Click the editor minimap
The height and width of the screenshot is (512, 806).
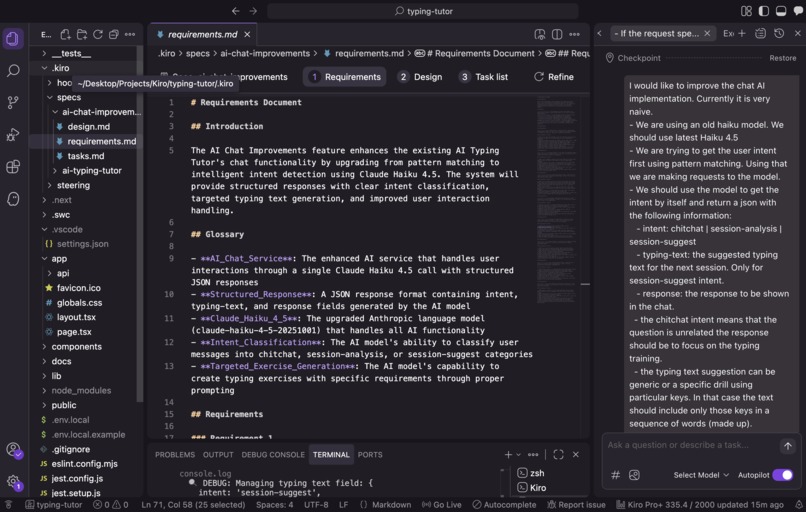click(556, 200)
